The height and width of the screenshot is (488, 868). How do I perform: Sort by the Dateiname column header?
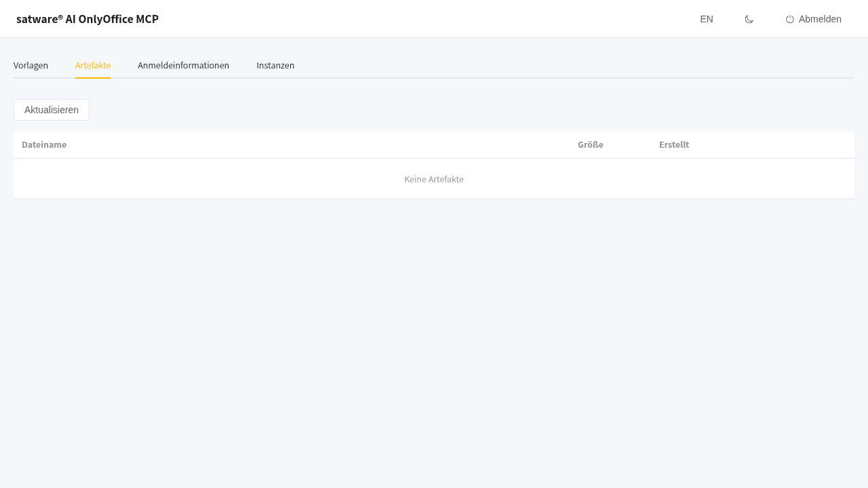click(44, 144)
